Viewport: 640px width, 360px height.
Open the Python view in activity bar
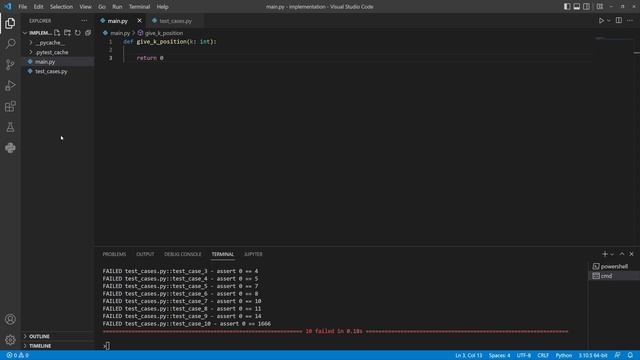10,148
